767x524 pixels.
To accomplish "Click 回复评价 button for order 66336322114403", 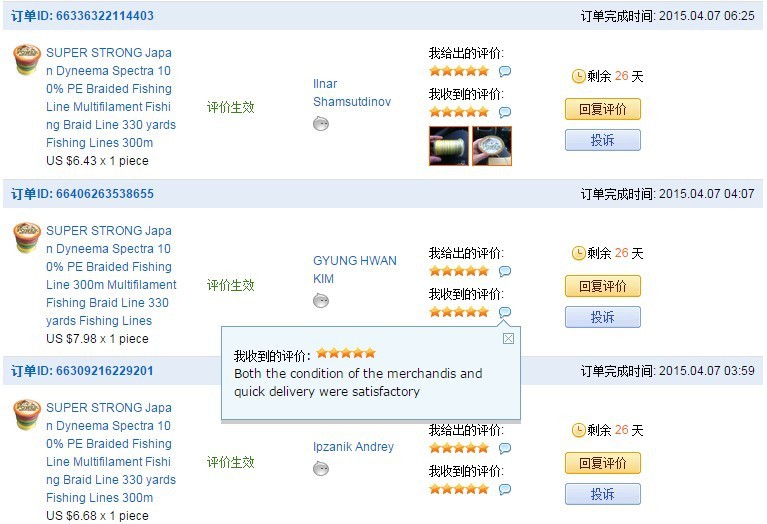I will tap(602, 109).
